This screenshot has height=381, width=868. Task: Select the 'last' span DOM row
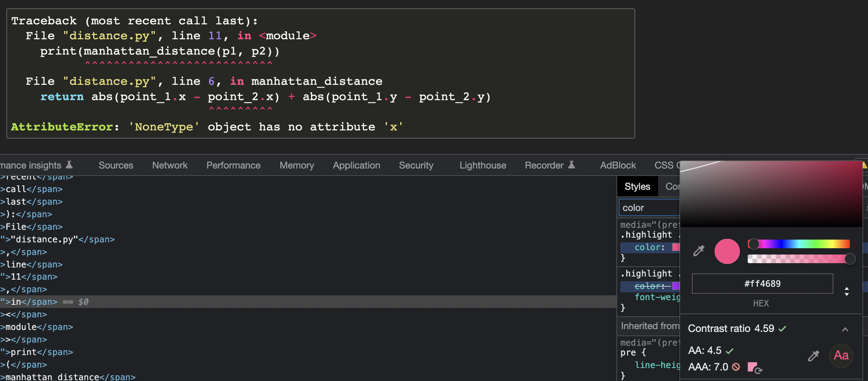coord(308,201)
